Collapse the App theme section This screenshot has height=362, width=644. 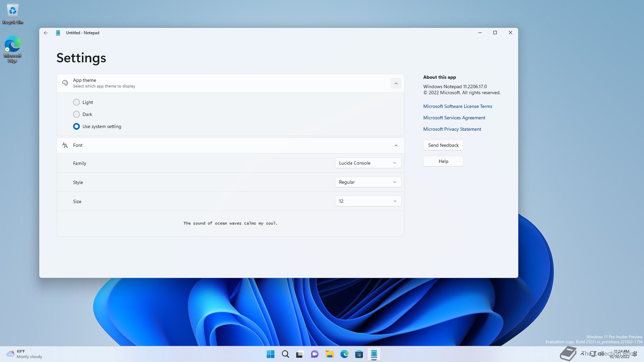tap(396, 83)
